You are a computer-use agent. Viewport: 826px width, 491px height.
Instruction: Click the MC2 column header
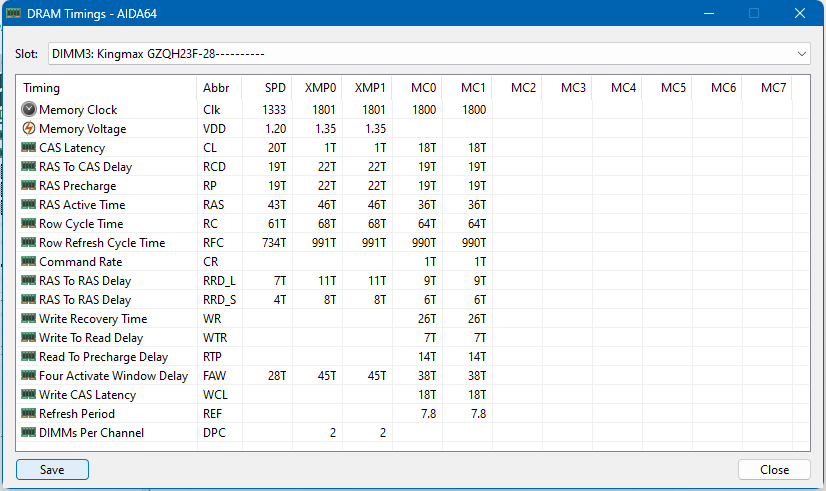pos(517,88)
